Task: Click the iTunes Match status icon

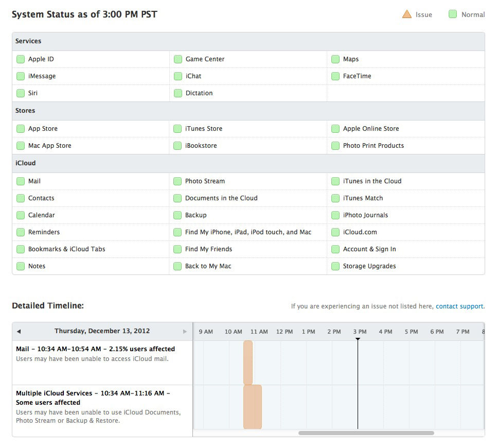Action: click(335, 198)
